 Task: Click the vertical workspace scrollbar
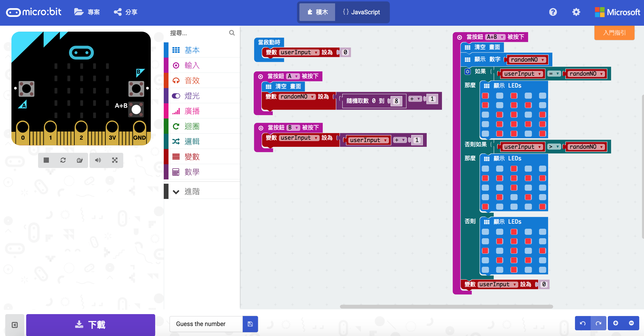(643, 167)
